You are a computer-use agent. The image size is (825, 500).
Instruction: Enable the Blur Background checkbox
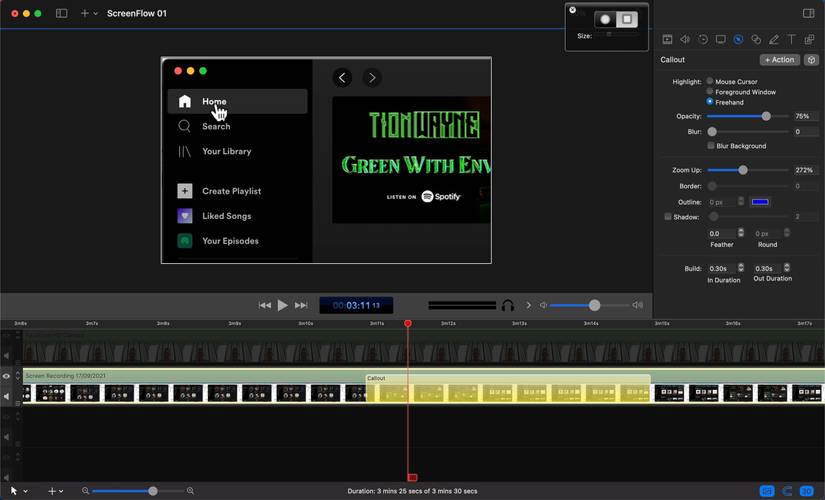click(711, 145)
